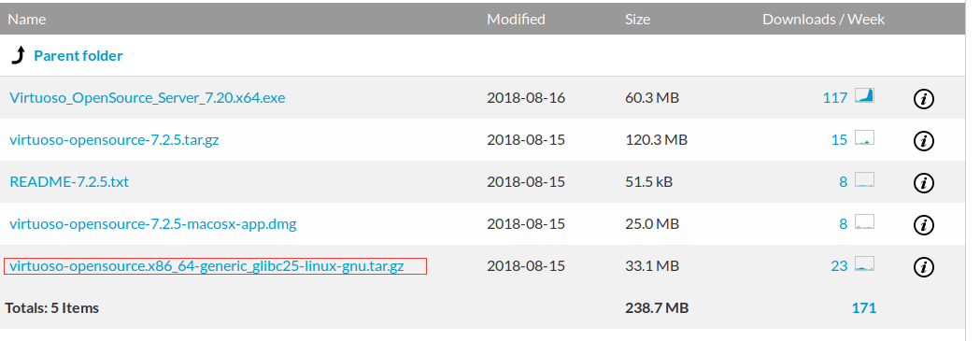This screenshot has width=980, height=341.
Task: Download virtuoso-opensource-7.2.5-macosx-app.dmg
Action: point(153,223)
